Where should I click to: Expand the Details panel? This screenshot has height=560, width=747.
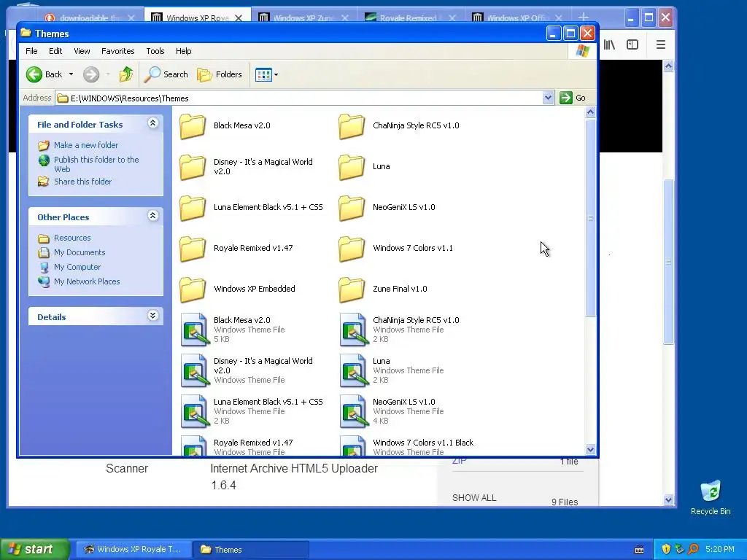tap(152, 316)
